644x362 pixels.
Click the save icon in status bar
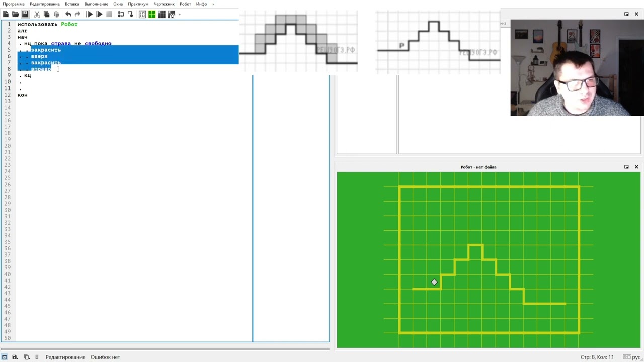(15, 357)
